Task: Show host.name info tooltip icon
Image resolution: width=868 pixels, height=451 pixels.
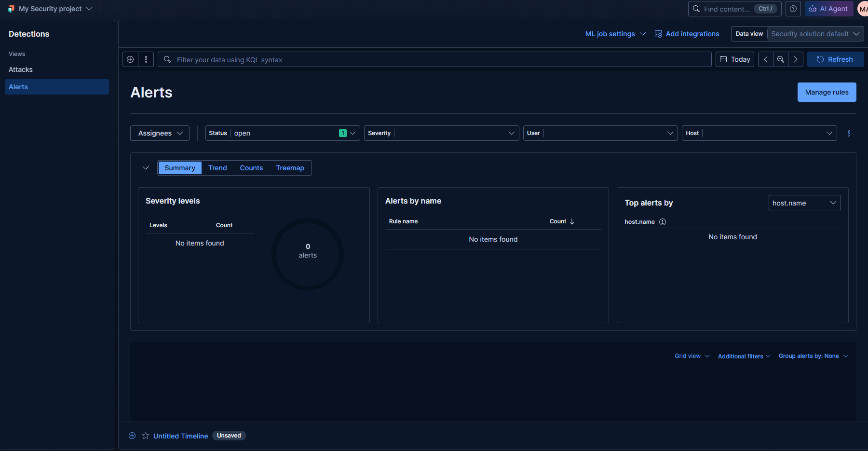Action: coord(663,222)
